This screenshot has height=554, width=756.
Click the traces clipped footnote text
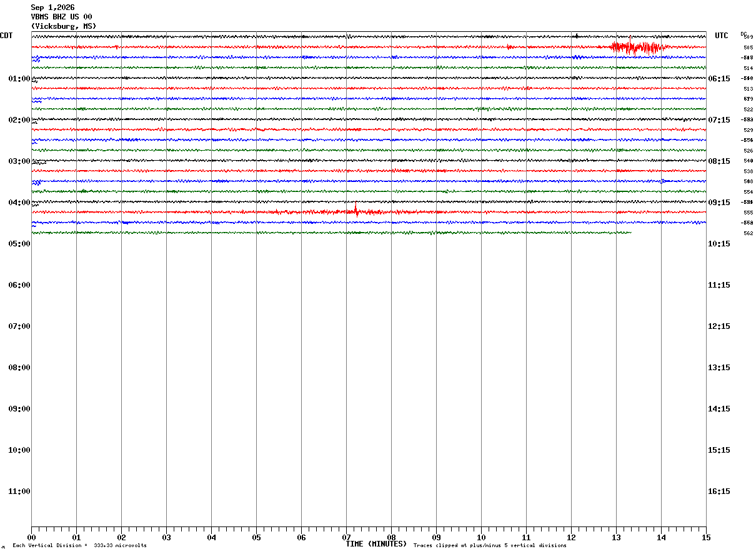point(490,546)
